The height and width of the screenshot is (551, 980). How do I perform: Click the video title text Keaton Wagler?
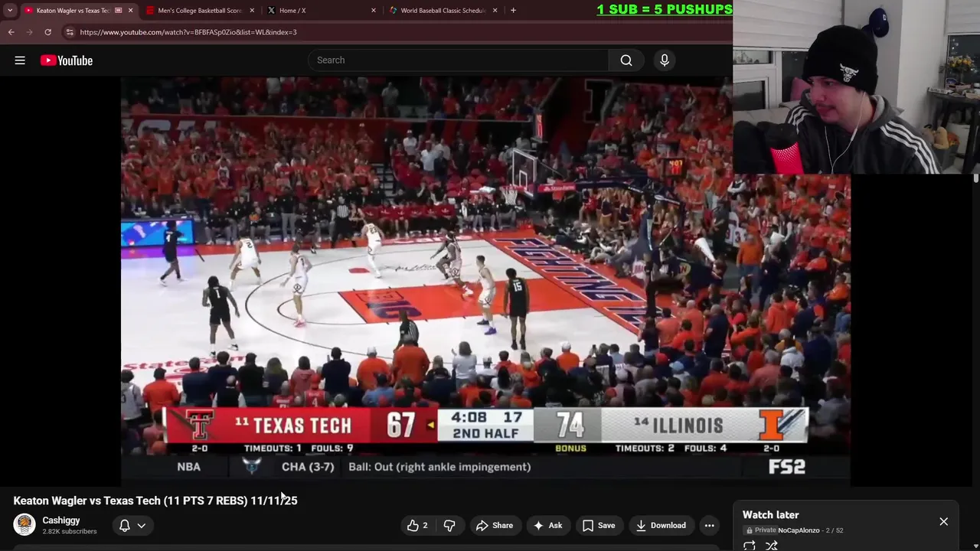coord(155,500)
